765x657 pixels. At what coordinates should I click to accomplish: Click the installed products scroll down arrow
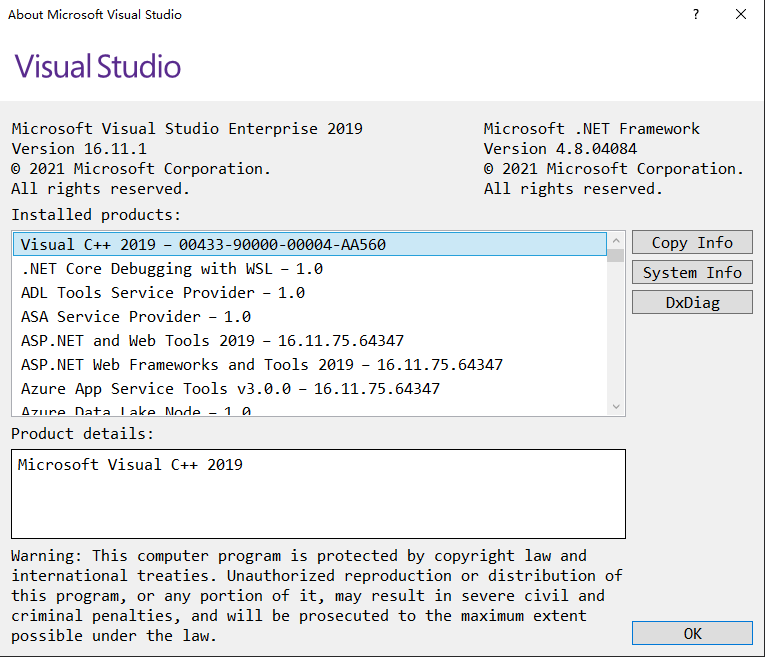tap(616, 407)
